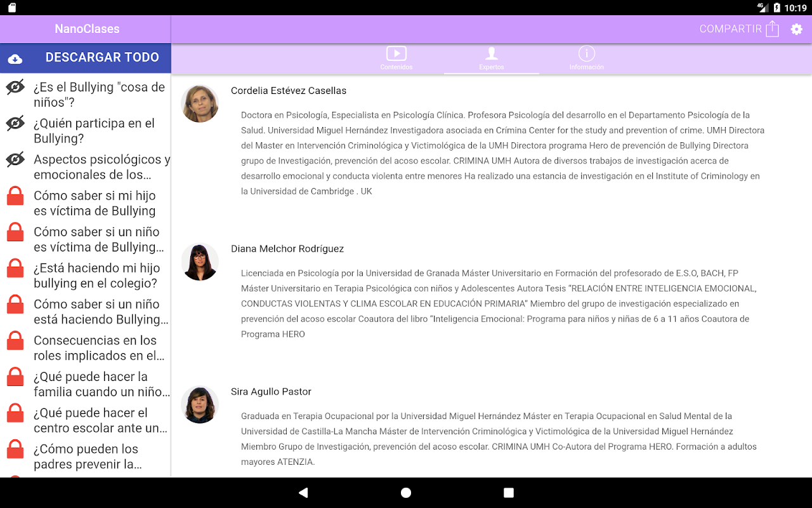812x508 pixels.
Task: Select lesson ¿Qué puede hacer la familia cuando un niño
Action: tap(101, 384)
